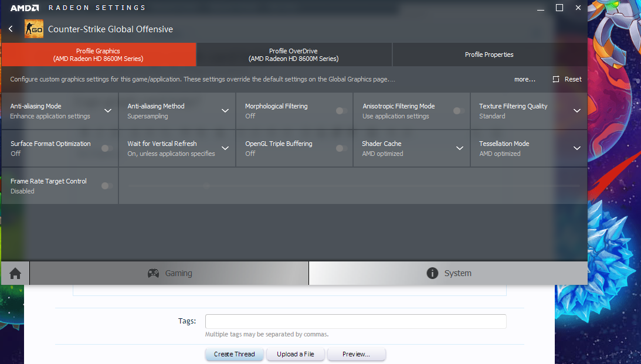
Task: Click the Tags input field
Action: 355,322
